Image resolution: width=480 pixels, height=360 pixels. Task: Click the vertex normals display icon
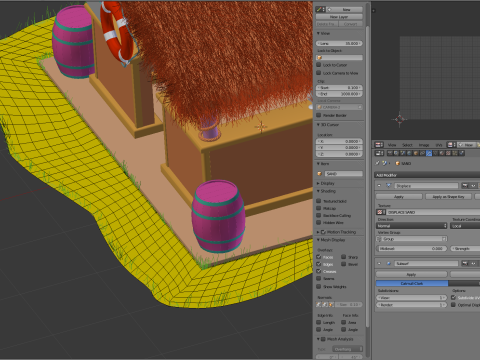point(318,304)
